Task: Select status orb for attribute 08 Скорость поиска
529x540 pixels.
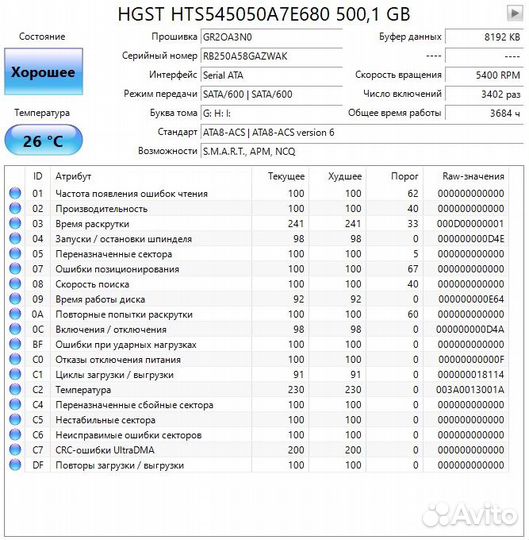Action: 15,284
